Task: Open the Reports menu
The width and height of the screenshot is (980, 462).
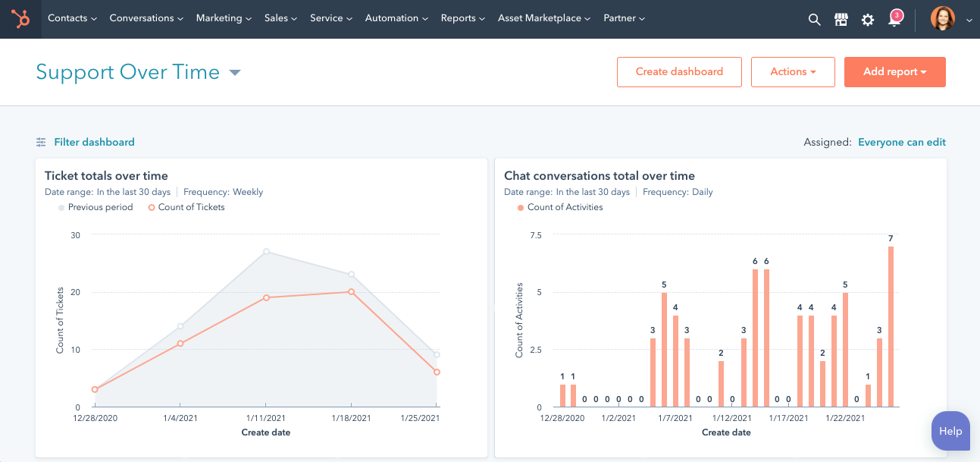Action: click(x=462, y=18)
